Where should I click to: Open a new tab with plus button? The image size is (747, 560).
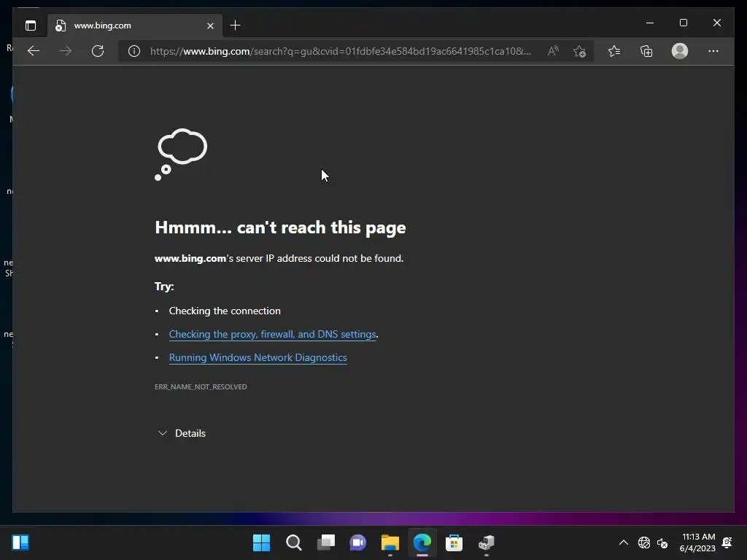[235, 26]
